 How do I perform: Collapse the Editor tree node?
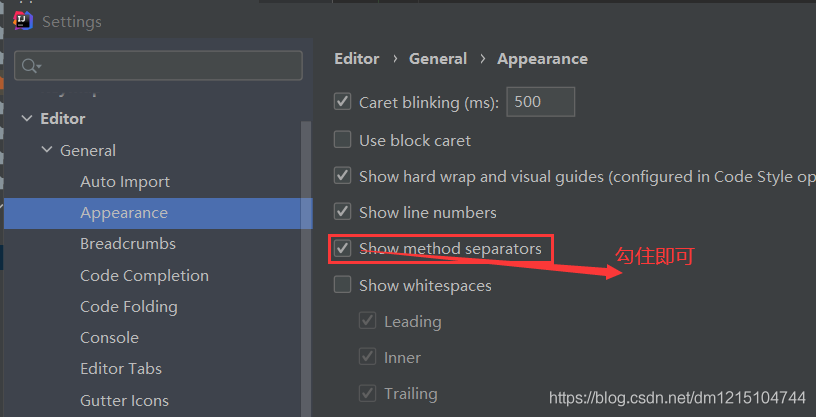[x=27, y=119]
